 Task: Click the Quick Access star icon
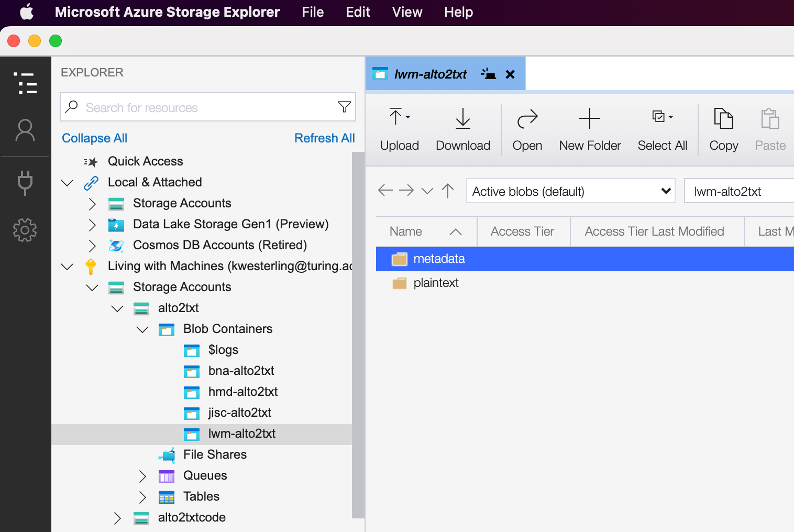(x=91, y=162)
